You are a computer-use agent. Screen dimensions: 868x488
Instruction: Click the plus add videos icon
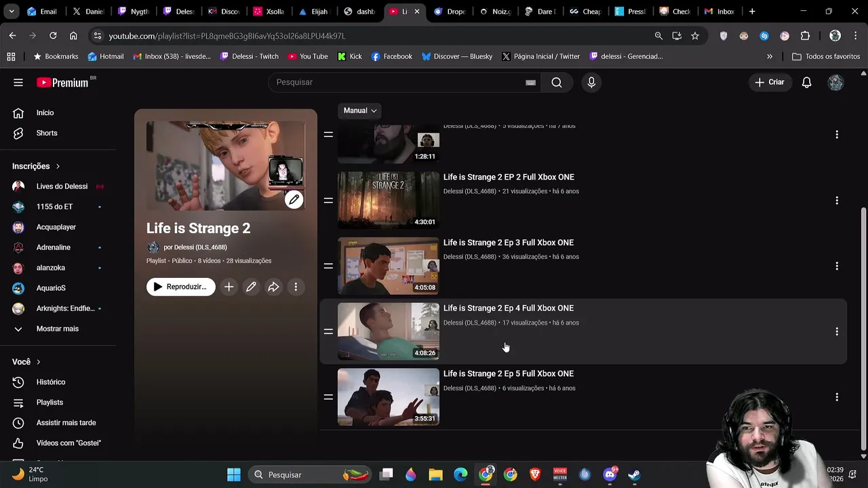click(x=229, y=287)
